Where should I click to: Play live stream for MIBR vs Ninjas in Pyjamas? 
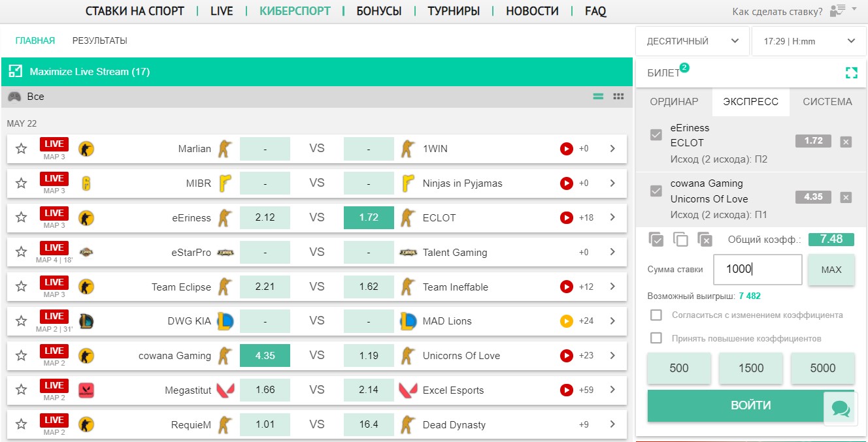pyautogui.click(x=567, y=183)
